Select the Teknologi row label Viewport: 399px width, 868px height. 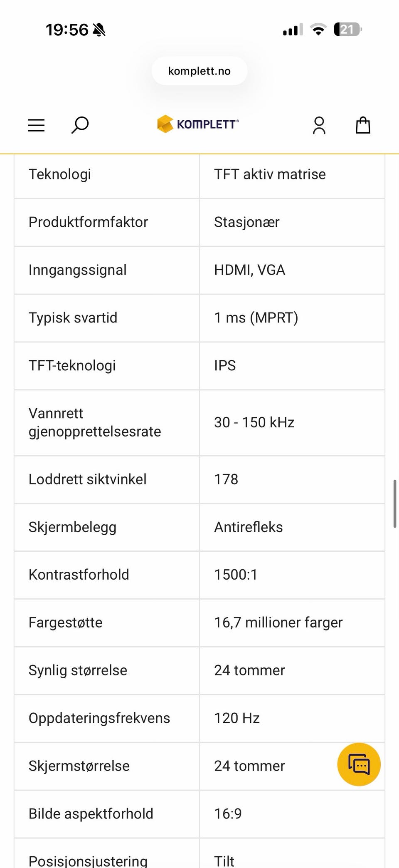click(x=60, y=174)
